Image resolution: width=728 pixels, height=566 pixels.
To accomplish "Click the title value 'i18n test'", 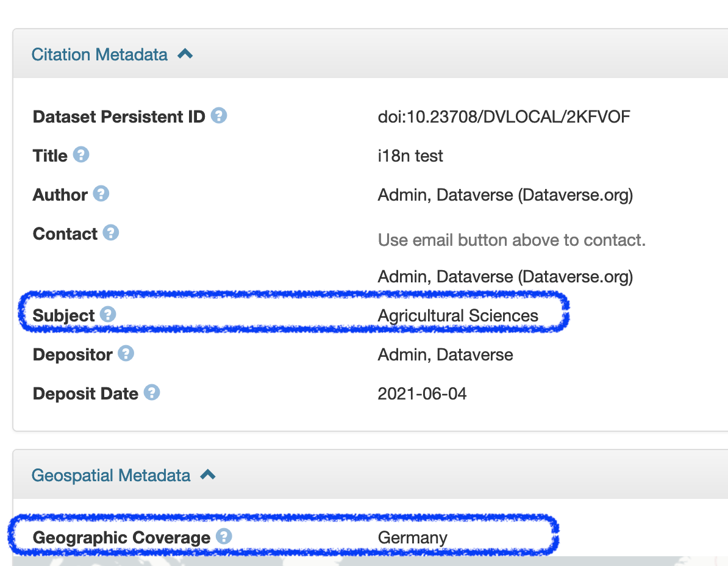I will pyautogui.click(x=410, y=156).
